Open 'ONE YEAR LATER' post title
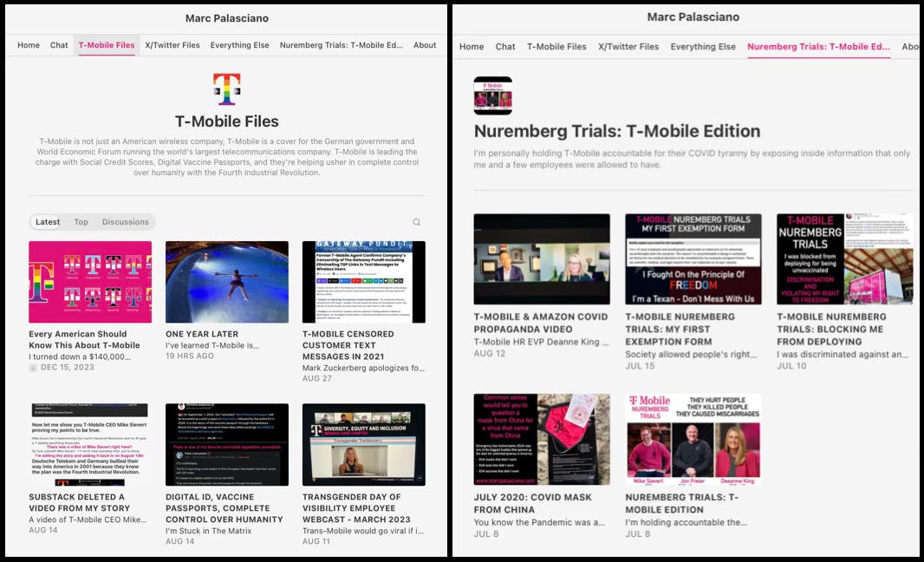 [202, 334]
